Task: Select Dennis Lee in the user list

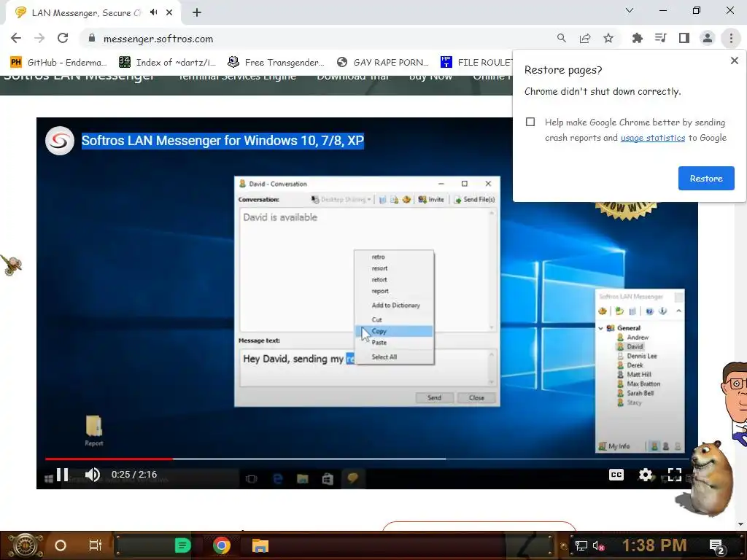Action: (x=641, y=356)
